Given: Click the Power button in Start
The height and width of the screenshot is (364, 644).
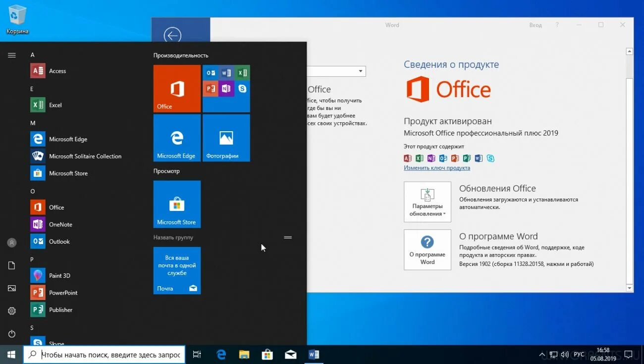Looking at the screenshot, I should pos(12,334).
